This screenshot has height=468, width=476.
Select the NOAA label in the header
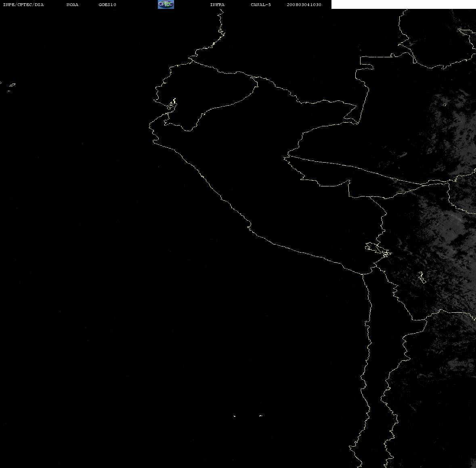[72, 4]
